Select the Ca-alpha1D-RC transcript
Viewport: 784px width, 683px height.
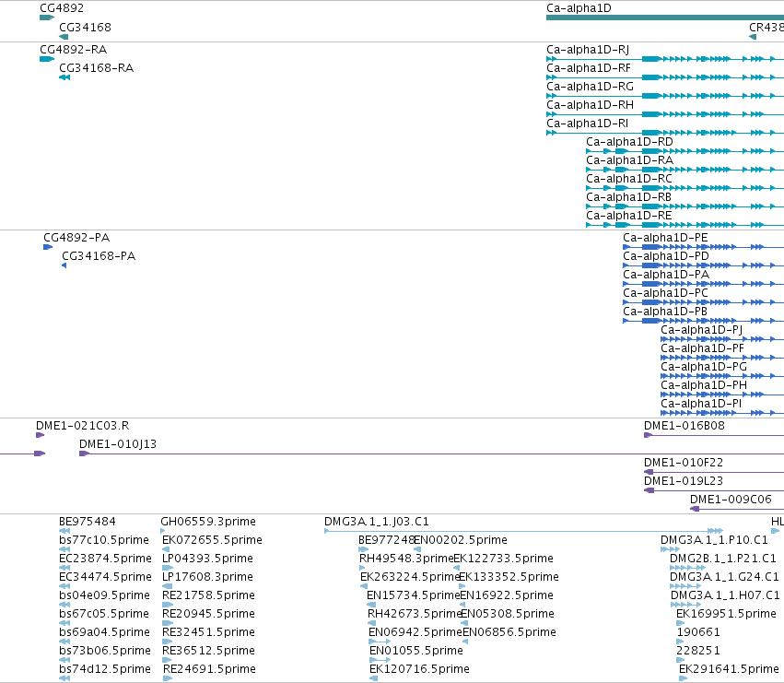(x=685, y=188)
